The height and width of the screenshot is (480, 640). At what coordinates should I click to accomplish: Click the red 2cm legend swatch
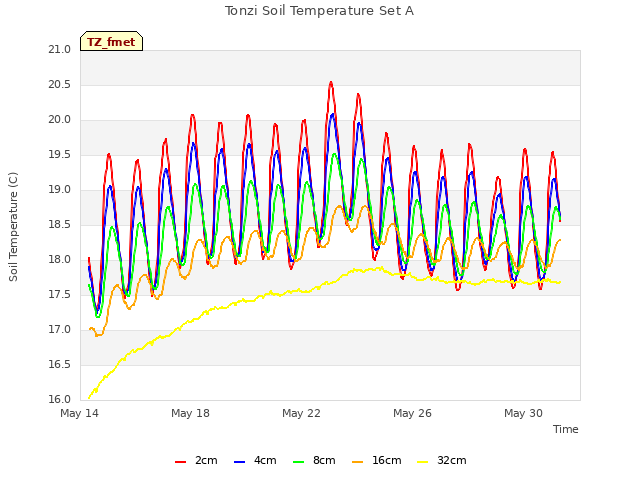pyautogui.click(x=180, y=462)
